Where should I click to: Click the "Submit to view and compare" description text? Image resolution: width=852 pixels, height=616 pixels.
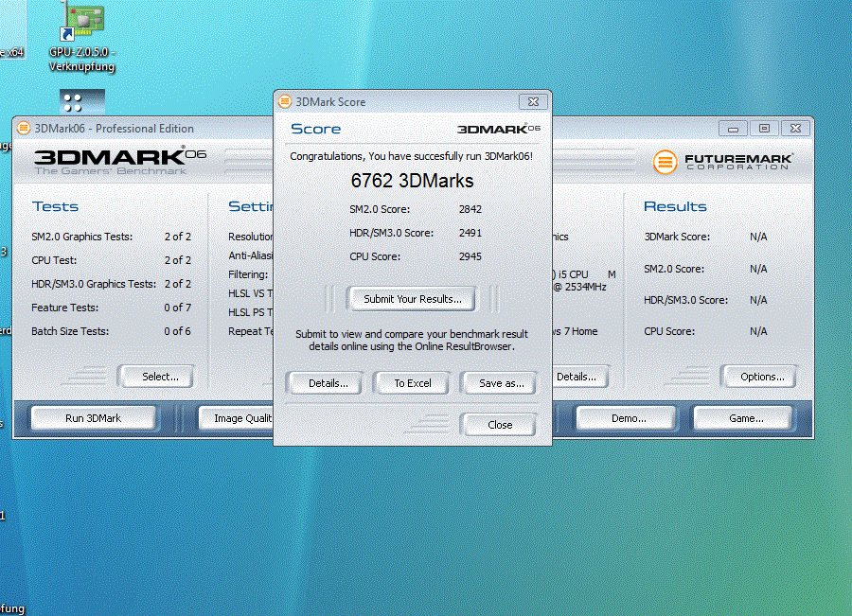[x=412, y=340]
